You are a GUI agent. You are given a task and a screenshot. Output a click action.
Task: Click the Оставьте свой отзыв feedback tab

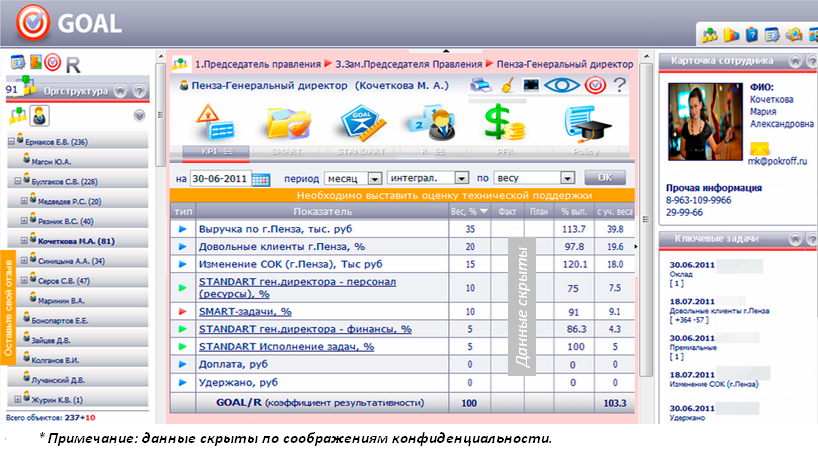coord(8,308)
